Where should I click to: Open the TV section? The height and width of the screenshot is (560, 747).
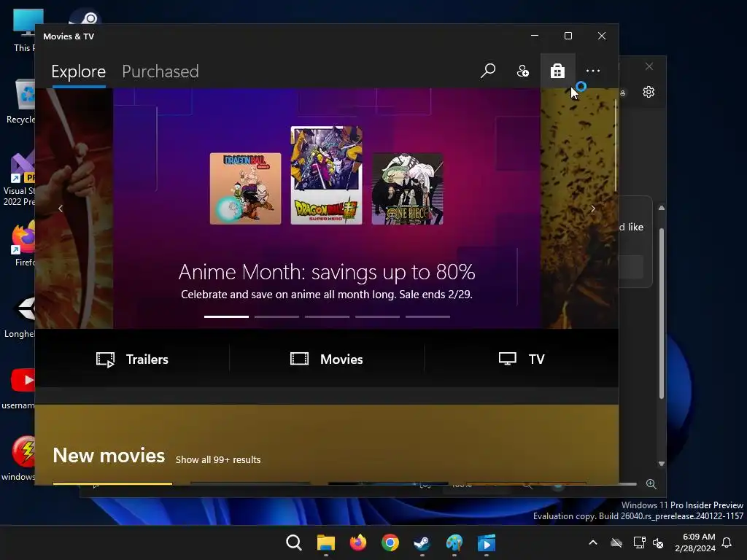(x=522, y=359)
